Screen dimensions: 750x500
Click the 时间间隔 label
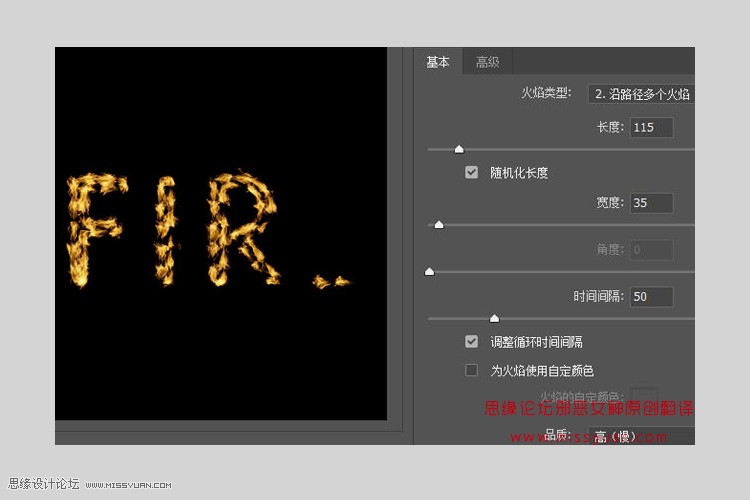(598, 296)
